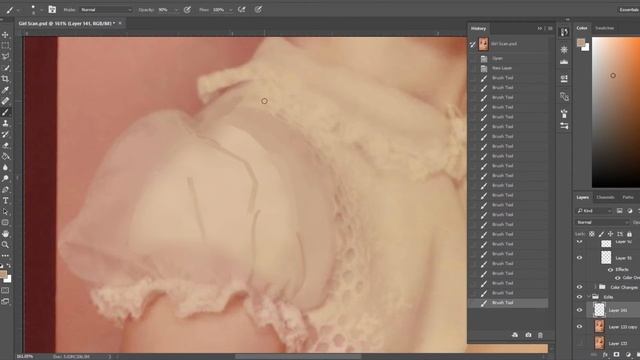Toggle pressure for opacity icon
The height and width of the screenshot is (360, 640).
tap(187, 9)
